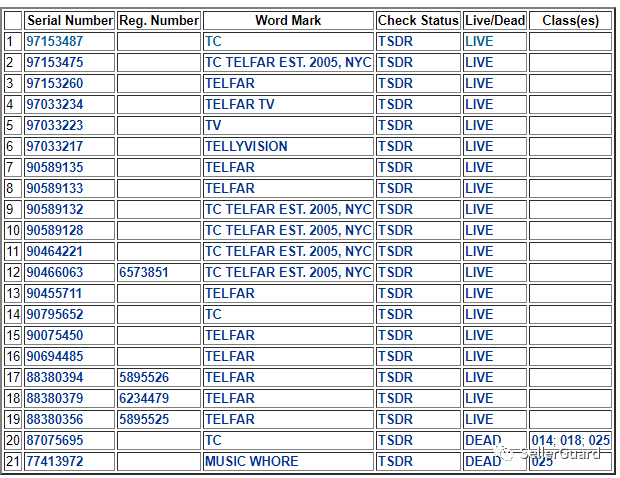Open the TC word mark in row 20
The height and width of the screenshot is (478, 620).
click(x=213, y=440)
